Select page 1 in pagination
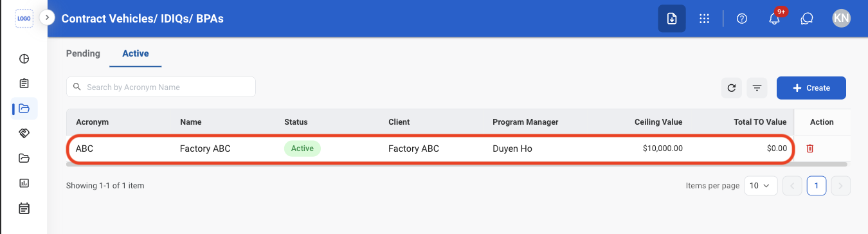The height and width of the screenshot is (234, 868). 817,186
